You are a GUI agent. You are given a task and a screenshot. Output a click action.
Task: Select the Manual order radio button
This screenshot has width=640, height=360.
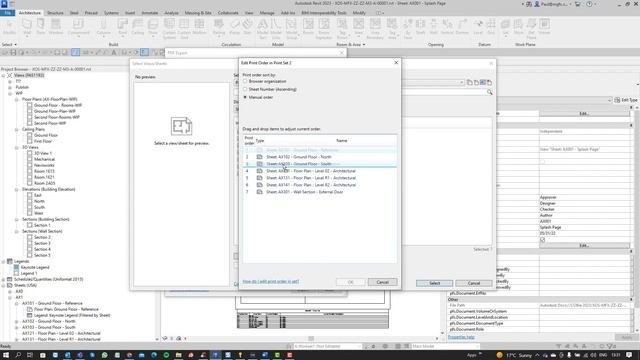[x=245, y=97]
